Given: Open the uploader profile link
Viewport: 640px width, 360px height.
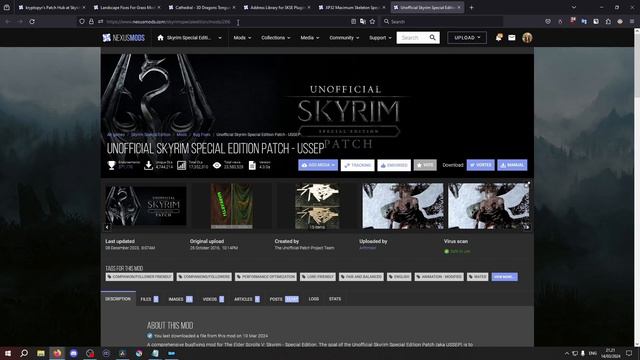Looking at the screenshot, I should pos(368,248).
